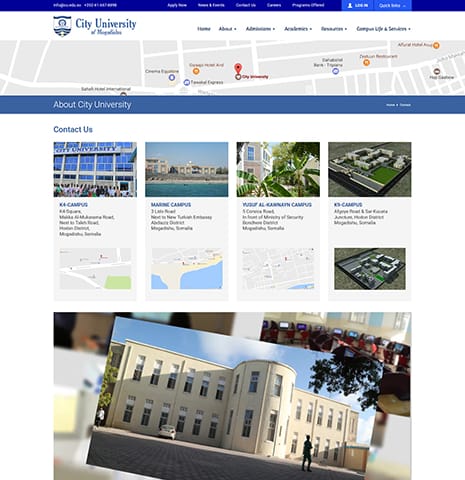Open Contact Us in top bar
Screen dimensions: 465x480
pos(246,5)
